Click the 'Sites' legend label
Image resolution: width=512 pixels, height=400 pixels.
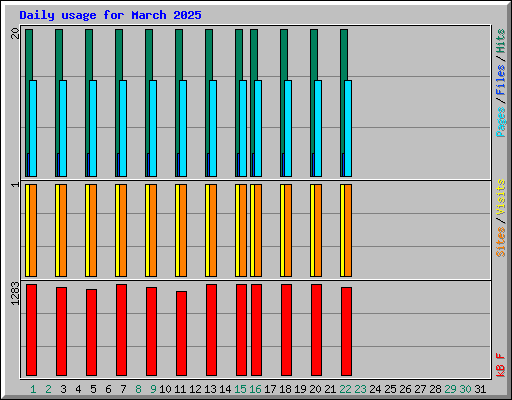[500, 242]
